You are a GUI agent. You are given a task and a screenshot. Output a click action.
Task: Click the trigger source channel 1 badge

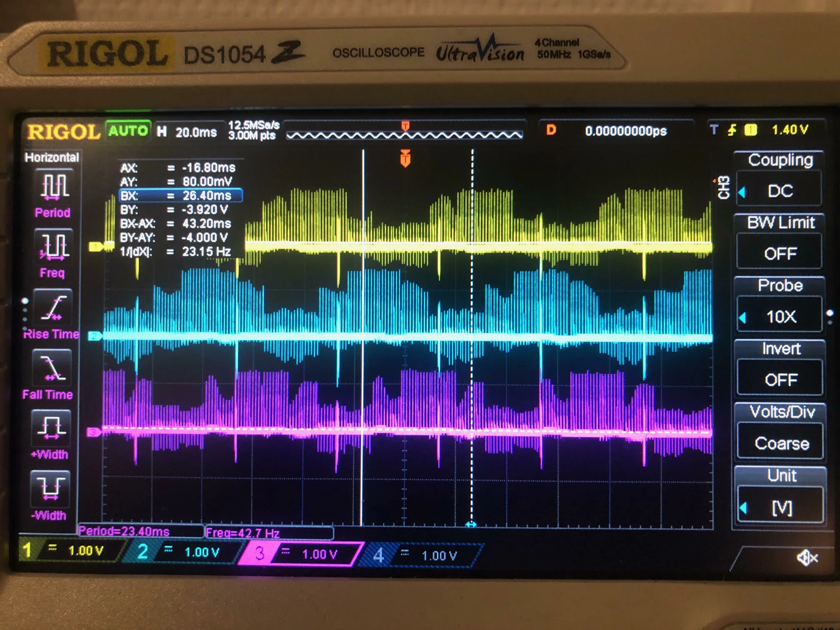pos(750,130)
